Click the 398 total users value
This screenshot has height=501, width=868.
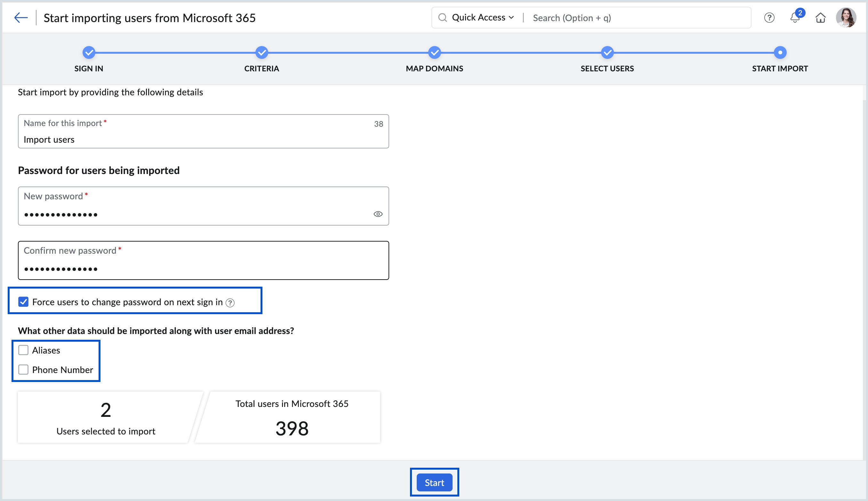[292, 429]
